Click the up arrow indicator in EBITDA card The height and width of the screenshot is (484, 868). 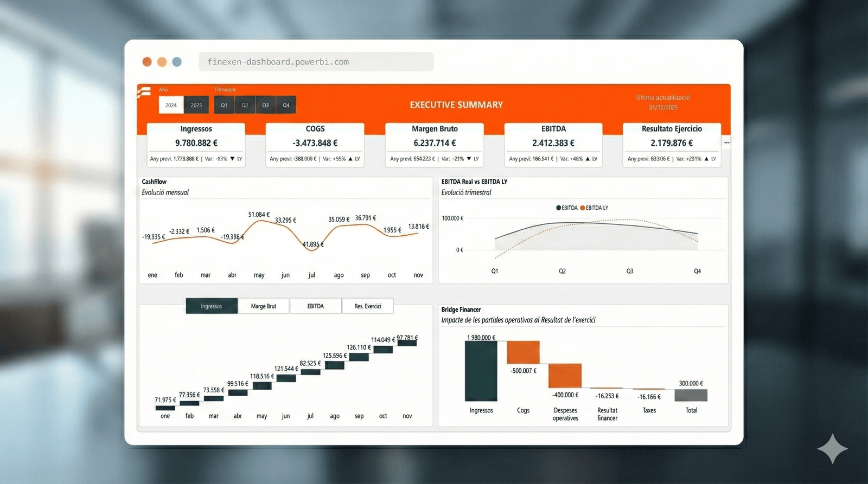point(588,159)
